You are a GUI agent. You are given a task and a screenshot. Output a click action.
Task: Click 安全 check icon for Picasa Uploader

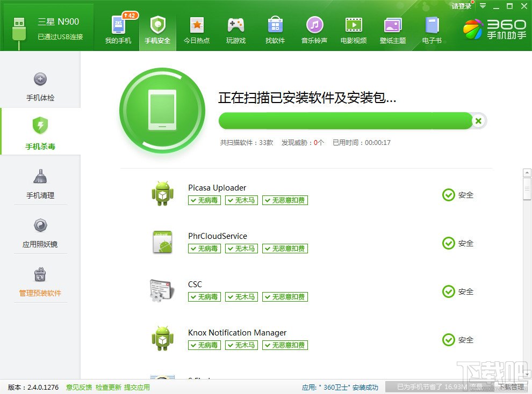pos(449,195)
